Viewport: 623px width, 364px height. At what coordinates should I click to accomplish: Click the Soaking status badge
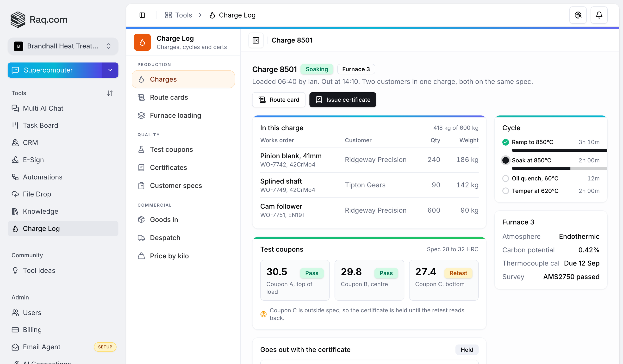(317, 69)
